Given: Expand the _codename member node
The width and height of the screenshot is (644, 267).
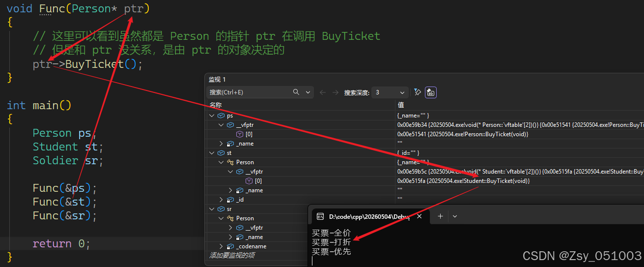Looking at the screenshot, I should tap(221, 246).
